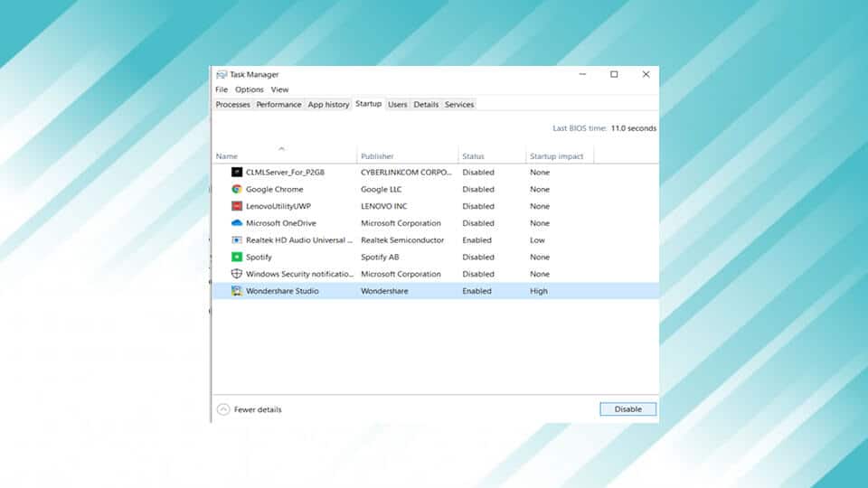
Task: Select the Wondershare Studio icon
Action: click(237, 291)
